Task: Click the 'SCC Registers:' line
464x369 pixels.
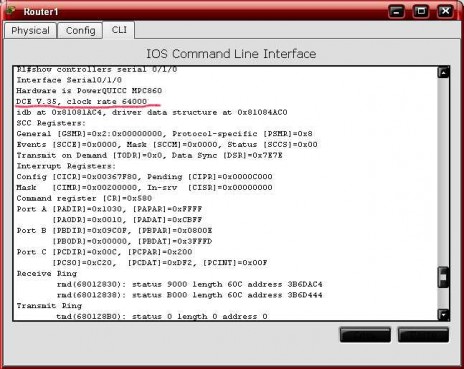Action: click(51, 123)
